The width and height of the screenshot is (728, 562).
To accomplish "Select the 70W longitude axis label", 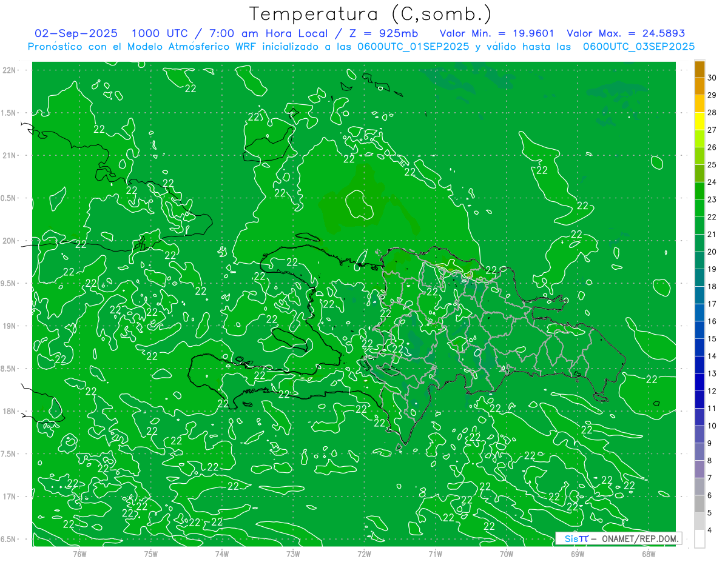I will click(x=507, y=554).
